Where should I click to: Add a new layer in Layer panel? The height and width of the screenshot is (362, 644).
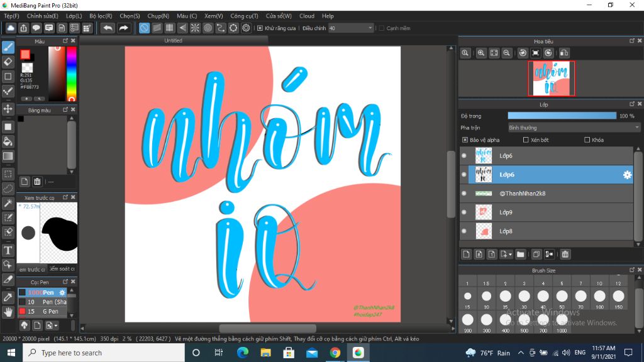466,255
